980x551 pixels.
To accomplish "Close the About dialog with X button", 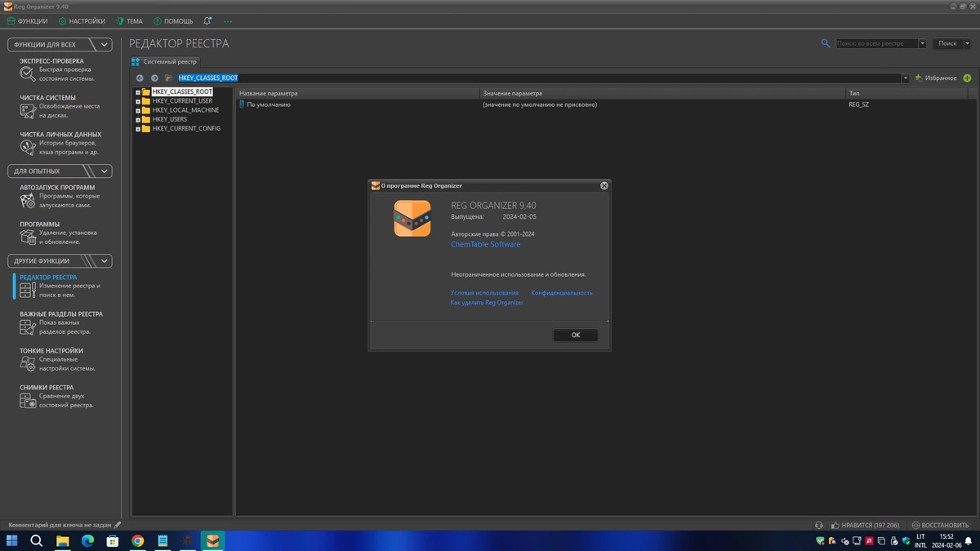I will [x=604, y=185].
